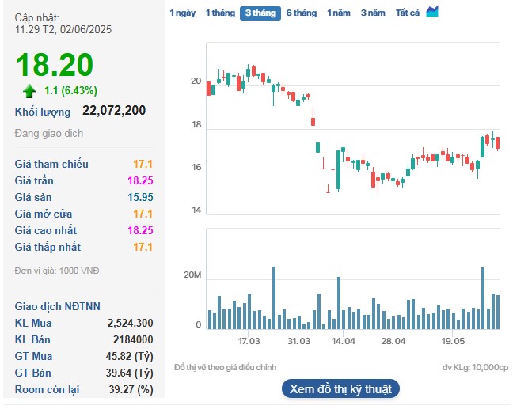The width and height of the screenshot is (532, 413).
Task: Open the area chart icon beside Tất cả
Action: [x=431, y=12]
